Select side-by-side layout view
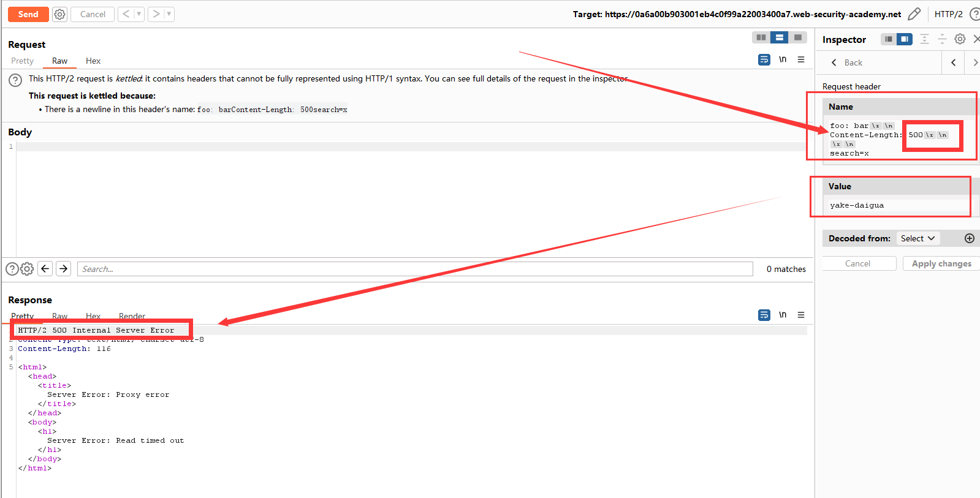Screen dimensions: 980x498 pos(761,37)
